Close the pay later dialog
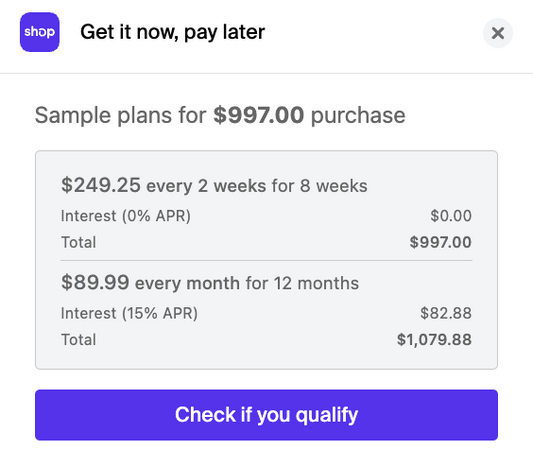The image size is (533, 450). pos(498,33)
